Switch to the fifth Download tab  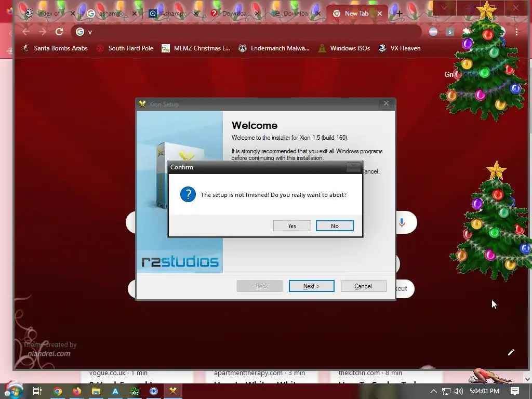tap(295, 14)
